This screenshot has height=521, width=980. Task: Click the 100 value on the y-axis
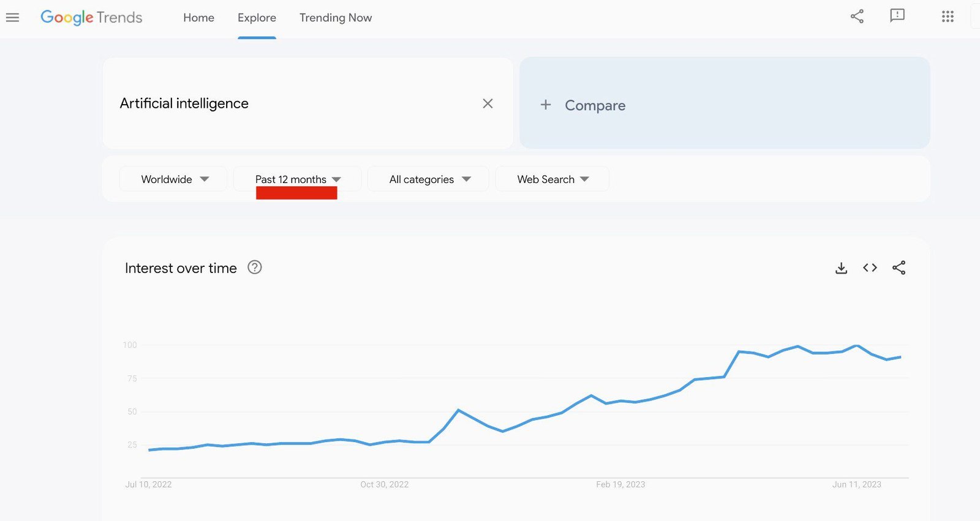tap(130, 345)
